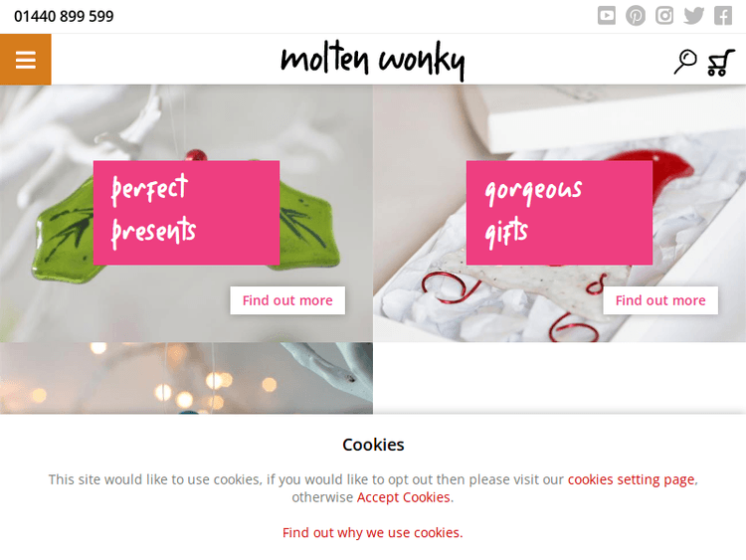The height and width of the screenshot is (560, 746).
Task: Open the hamburger navigation menu
Action: click(x=25, y=60)
